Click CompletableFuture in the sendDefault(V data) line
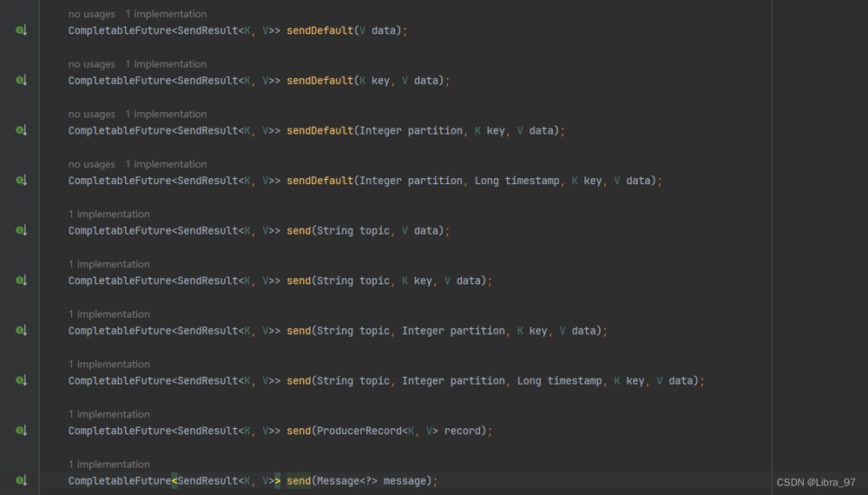The height and width of the screenshot is (495, 868). pos(120,30)
